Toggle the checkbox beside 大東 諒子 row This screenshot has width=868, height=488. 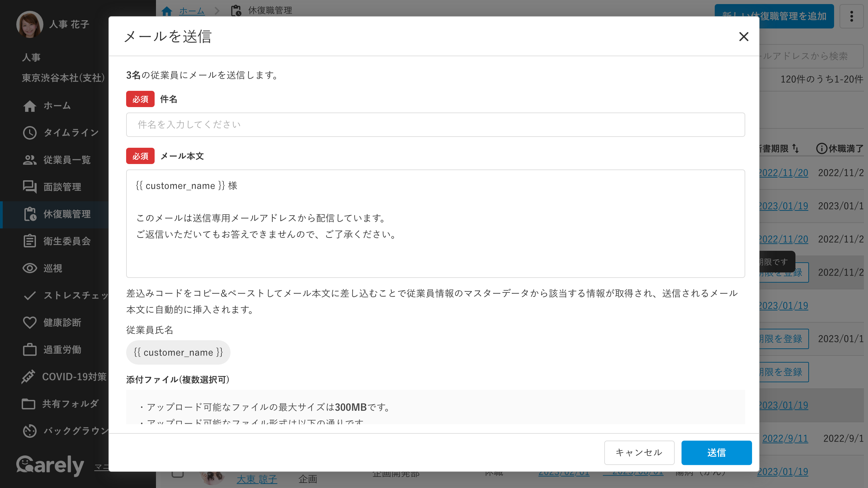coord(177,474)
